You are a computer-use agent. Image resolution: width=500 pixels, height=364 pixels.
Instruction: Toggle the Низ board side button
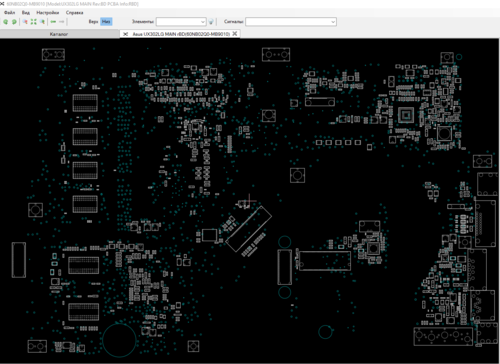pos(106,22)
